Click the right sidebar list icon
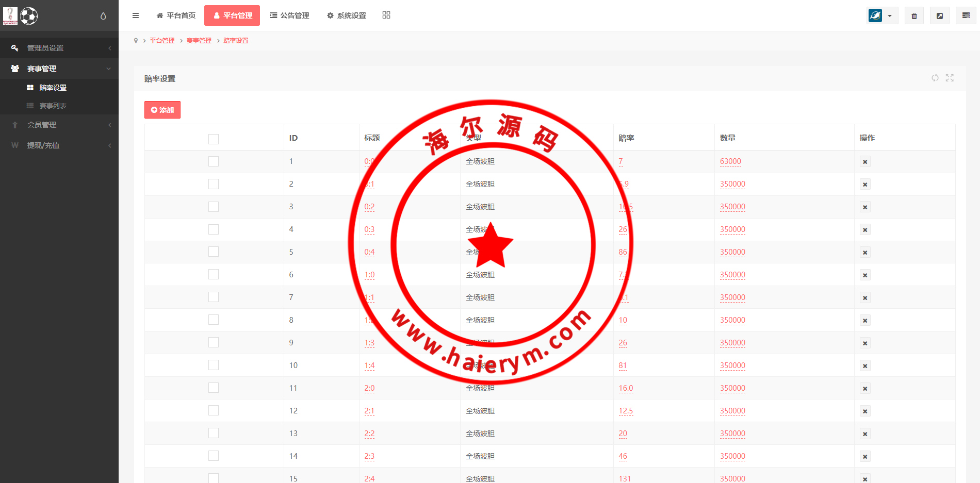The image size is (980, 483). point(966,16)
